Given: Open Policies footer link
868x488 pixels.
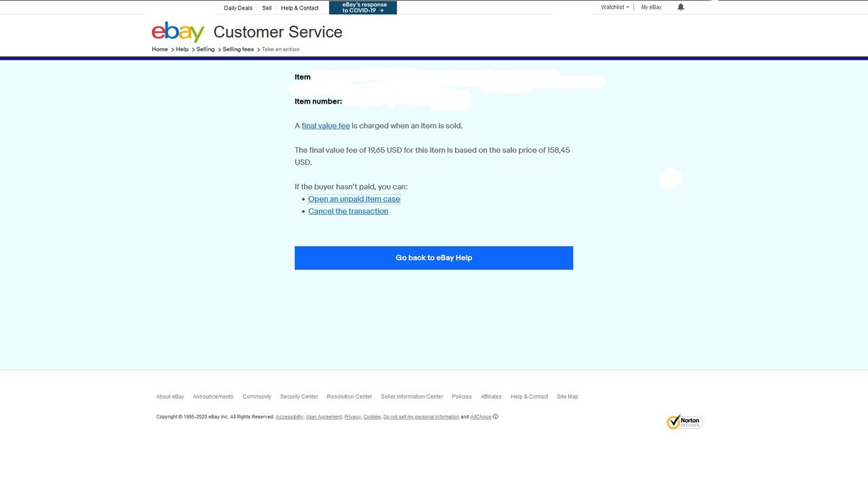Looking at the screenshot, I should [x=462, y=397].
